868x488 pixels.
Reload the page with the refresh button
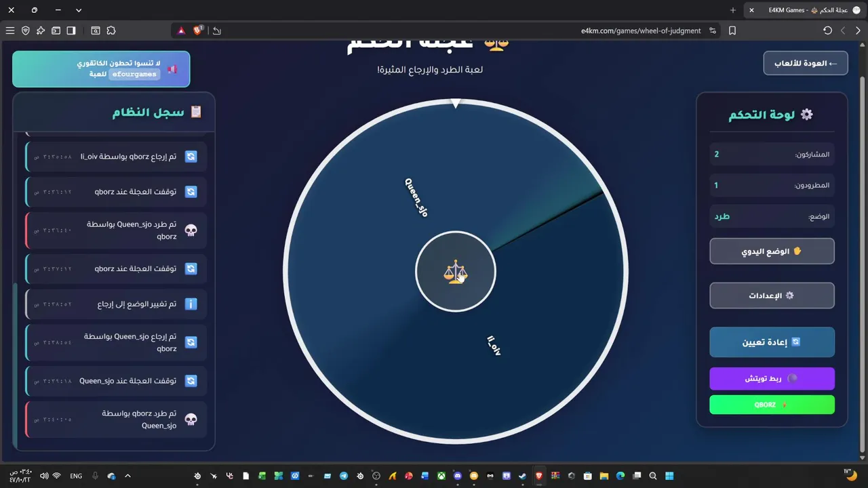[x=827, y=30]
